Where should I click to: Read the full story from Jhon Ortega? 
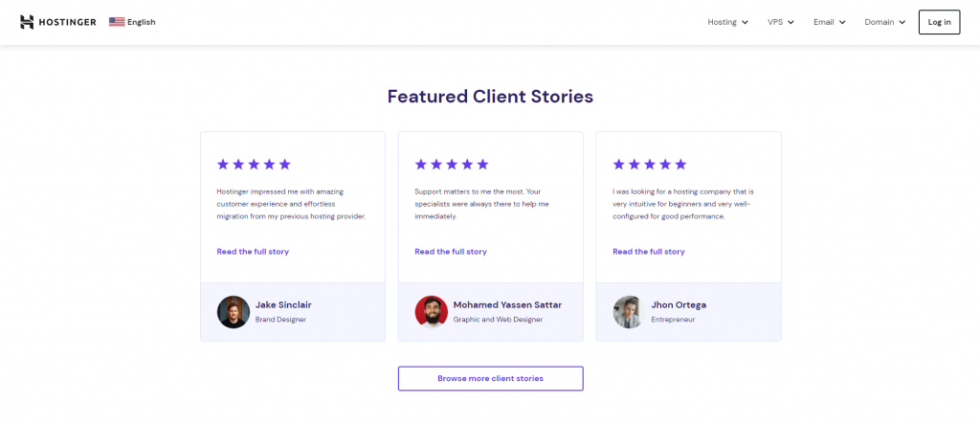click(x=649, y=252)
